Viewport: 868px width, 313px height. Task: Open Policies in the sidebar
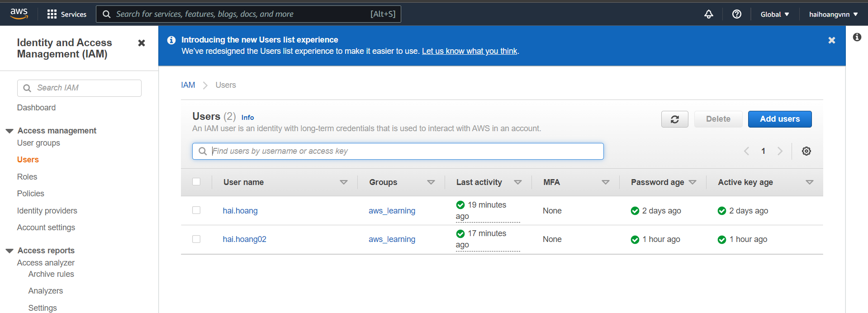click(31, 194)
